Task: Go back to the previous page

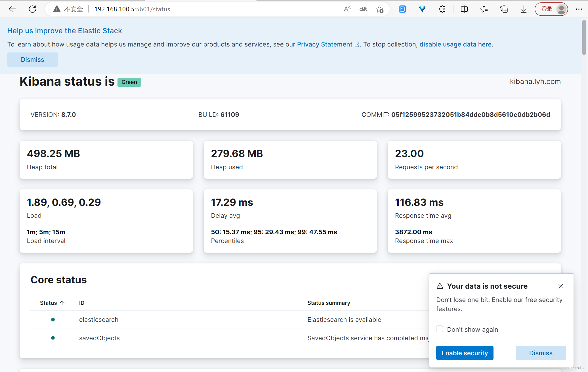Action: (x=12, y=9)
